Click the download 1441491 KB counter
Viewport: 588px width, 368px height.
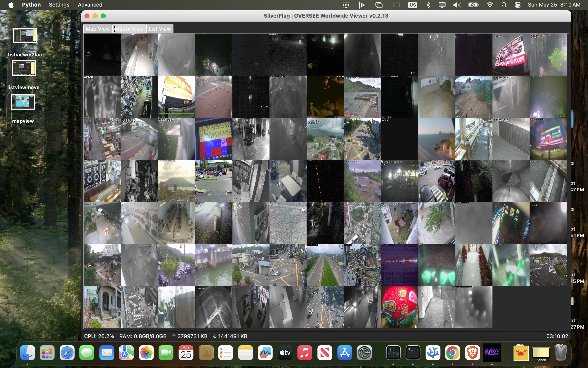(230, 336)
